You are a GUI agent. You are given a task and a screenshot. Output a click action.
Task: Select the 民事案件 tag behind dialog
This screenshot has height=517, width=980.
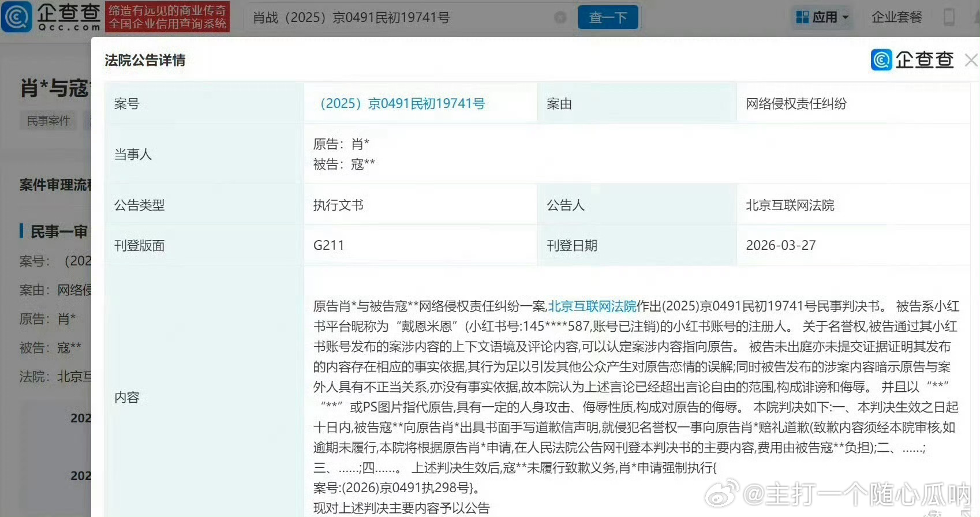point(48,121)
